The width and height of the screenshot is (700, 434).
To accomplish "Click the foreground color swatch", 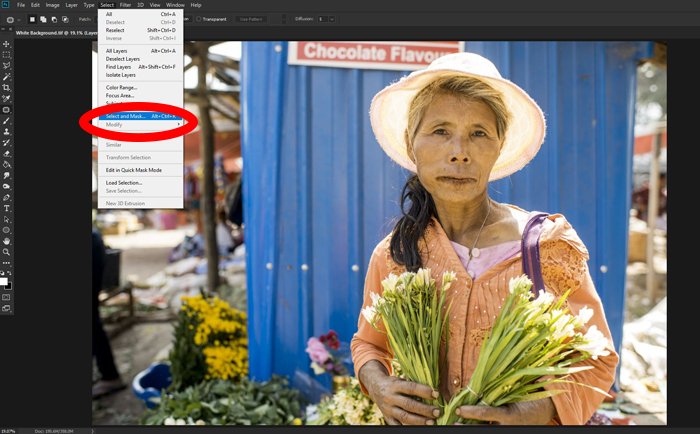I will tap(5, 280).
